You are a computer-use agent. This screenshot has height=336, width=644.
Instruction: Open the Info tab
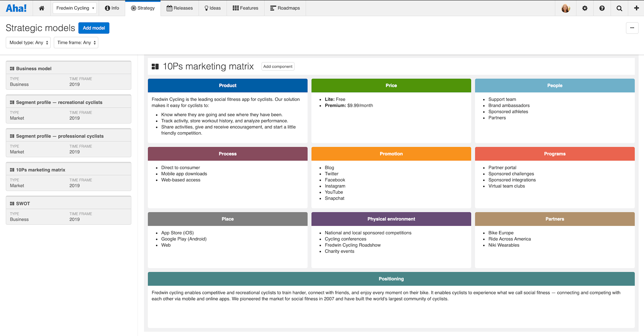[112, 8]
